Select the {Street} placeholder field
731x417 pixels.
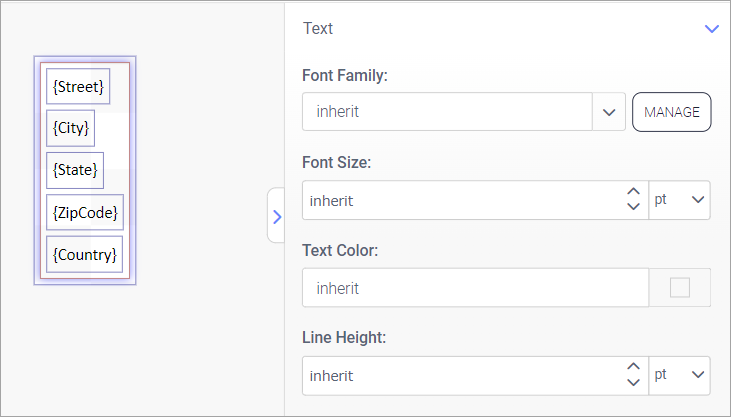(x=78, y=87)
